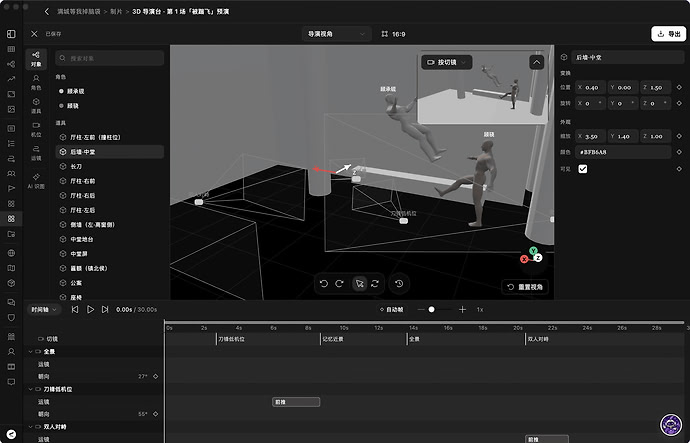Image resolution: width=690 pixels, height=443 pixels.
Task: Select the 公案 prop in the list
Action: click(110, 283)
